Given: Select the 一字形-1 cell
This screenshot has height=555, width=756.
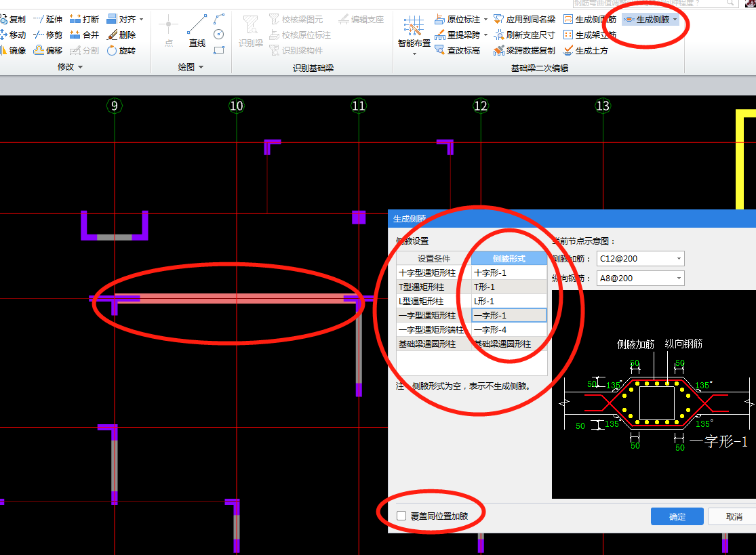Looking at the screenshot, I should click(x=509, y=315).
